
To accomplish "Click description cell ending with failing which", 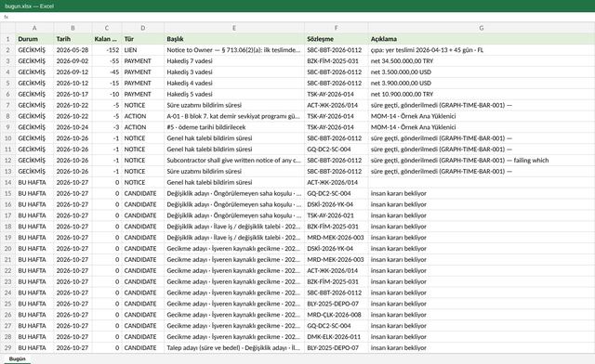I will 482,161.
